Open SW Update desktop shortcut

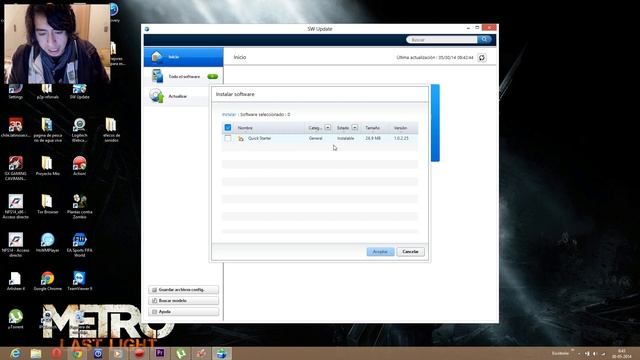(x=79, y=91)
